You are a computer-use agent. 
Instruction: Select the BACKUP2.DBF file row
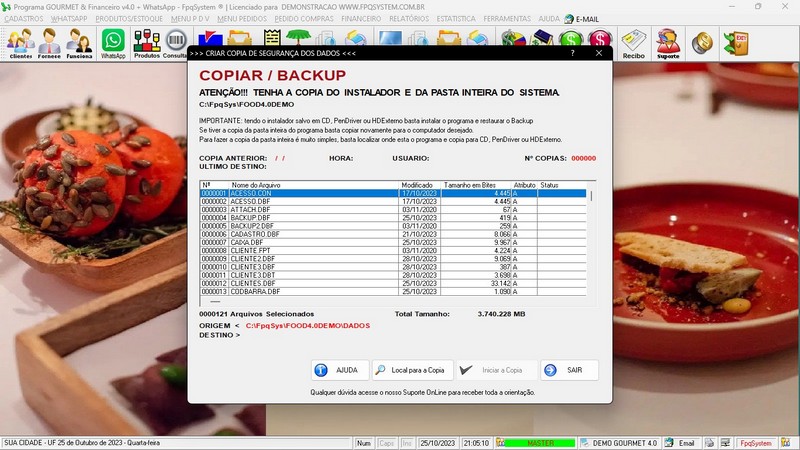click(x=393, y=226)
